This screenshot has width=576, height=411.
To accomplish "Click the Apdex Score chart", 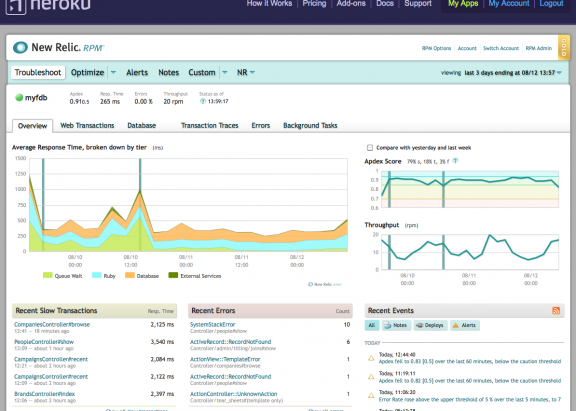I will (x=470, y=189).
